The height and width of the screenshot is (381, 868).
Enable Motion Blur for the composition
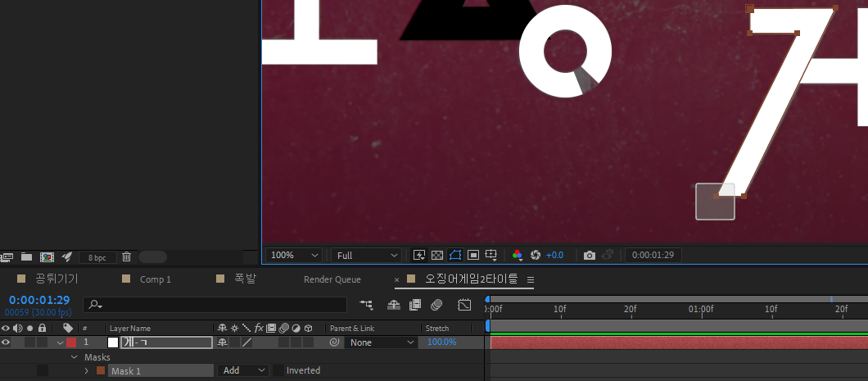(x=436, y=305)
